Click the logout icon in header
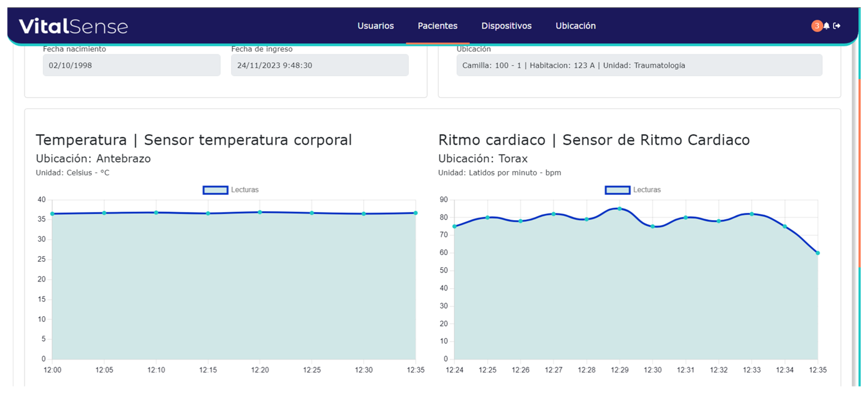 837,26
